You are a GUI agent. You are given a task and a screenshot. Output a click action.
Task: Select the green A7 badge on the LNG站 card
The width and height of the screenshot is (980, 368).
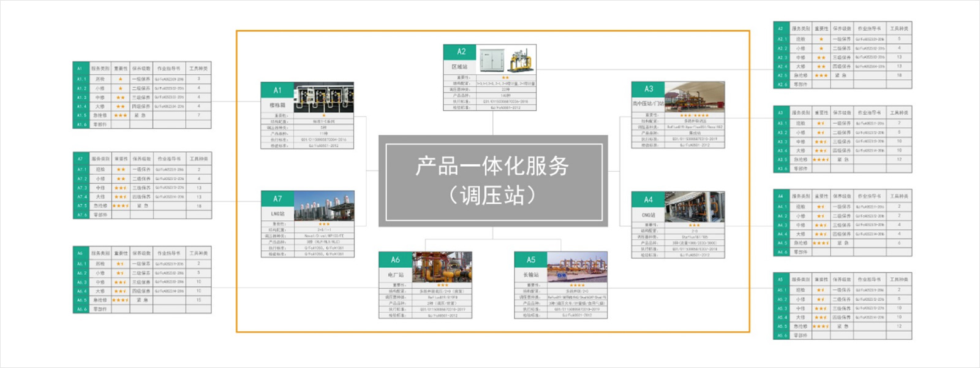coord(277,199)
